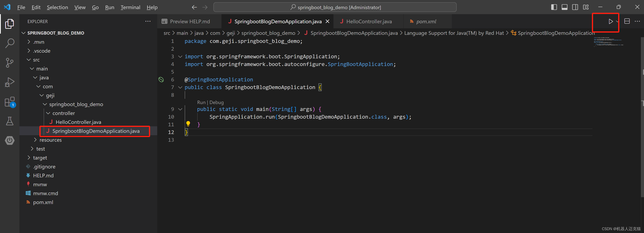Click the Language Support for Java breadcrumb
Image resolution: width=644 pixels, height=233 pixels.
point(454,33)
